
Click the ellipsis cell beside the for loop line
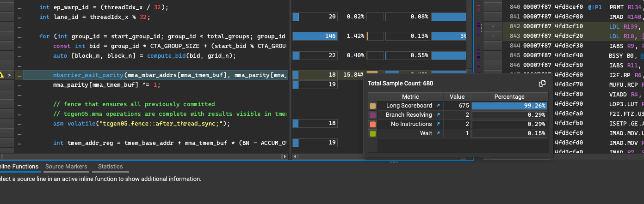19,36
